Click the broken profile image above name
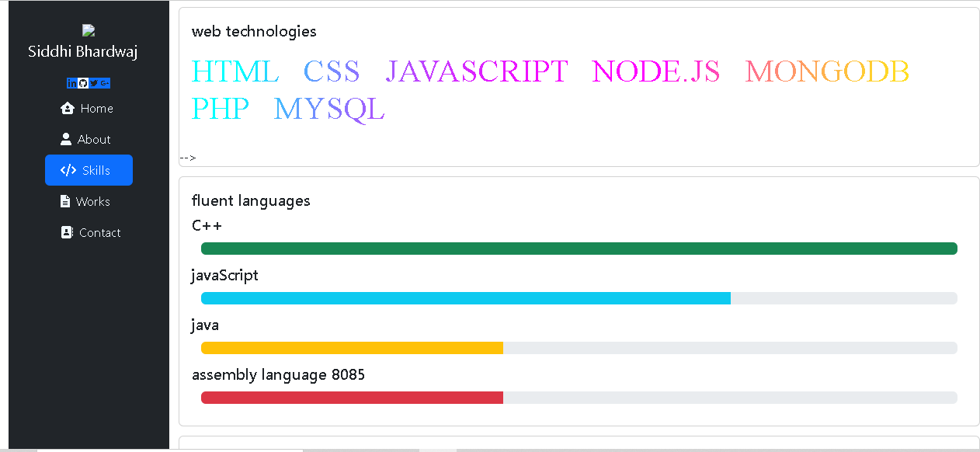The image size is (980, 452). [x=89, y=30]
